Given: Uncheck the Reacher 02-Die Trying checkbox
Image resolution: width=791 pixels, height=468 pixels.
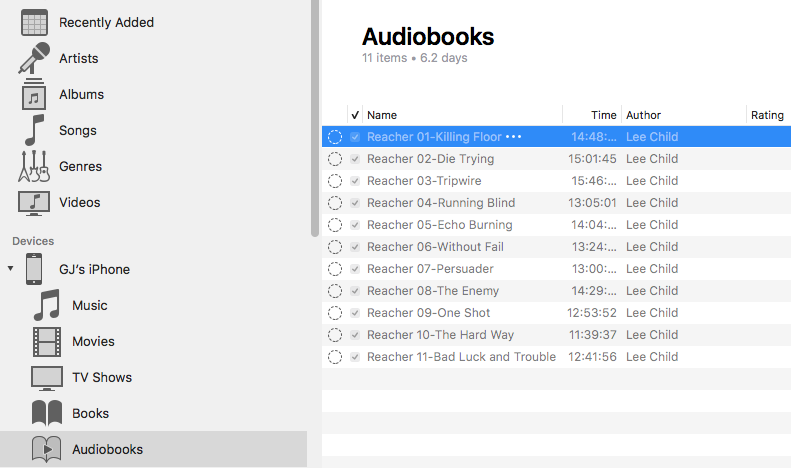Looking at the screenshot, I should [x=355, y=159].
